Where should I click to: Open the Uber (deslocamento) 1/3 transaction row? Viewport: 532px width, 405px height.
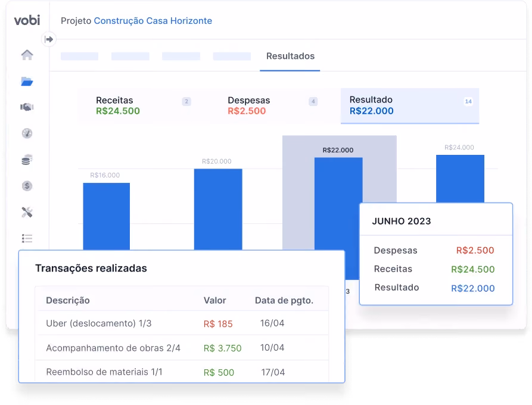point(182,323)
